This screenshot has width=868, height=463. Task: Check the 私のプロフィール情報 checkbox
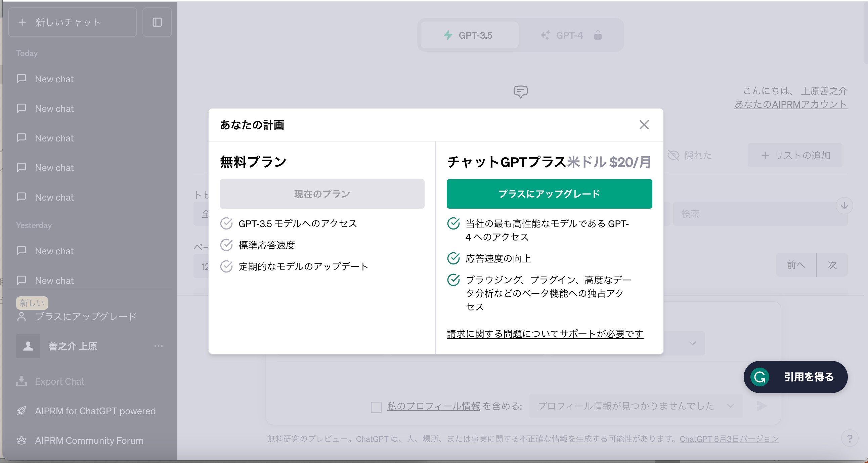pos(376,407)
